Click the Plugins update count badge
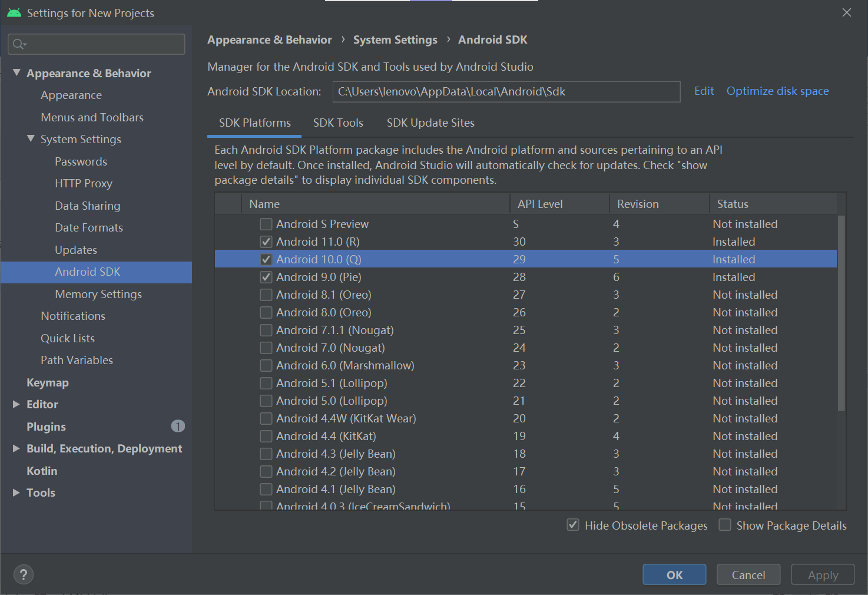 pyautogui.click(x=178, y=426)
